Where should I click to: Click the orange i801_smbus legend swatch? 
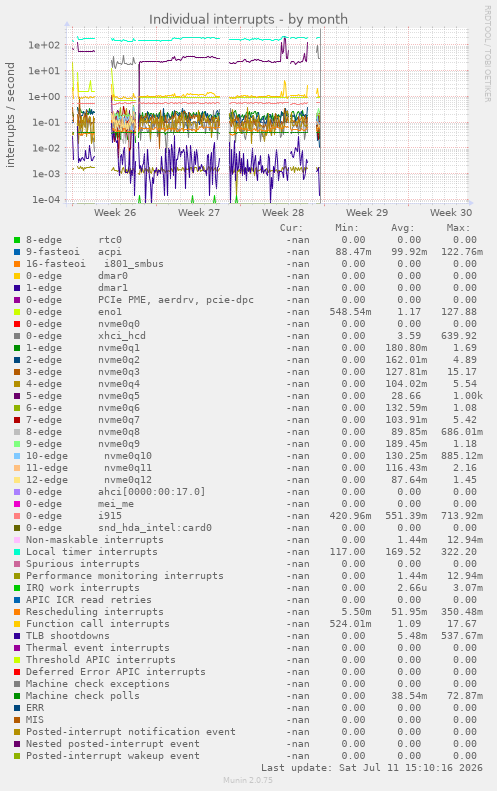(x=17, y=264)
